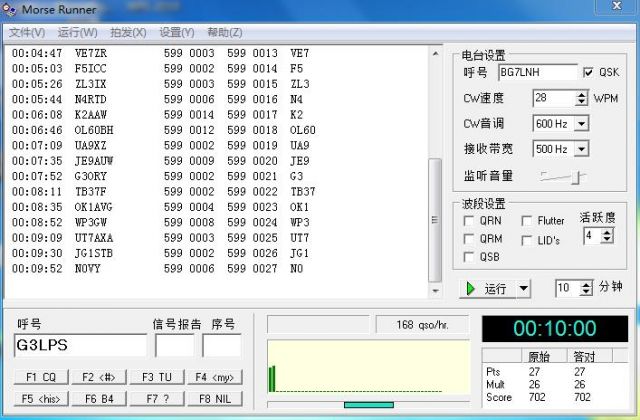Viewport: 640px width, 420px height.
Task: Enable the QRM checkbox
Action: click(469, 239)
